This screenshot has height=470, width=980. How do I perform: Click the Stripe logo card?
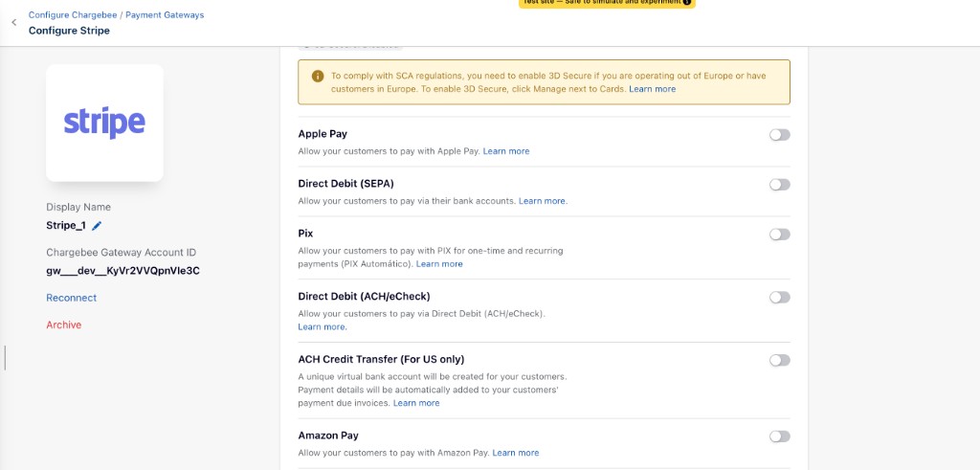click(x=104, y=123)
